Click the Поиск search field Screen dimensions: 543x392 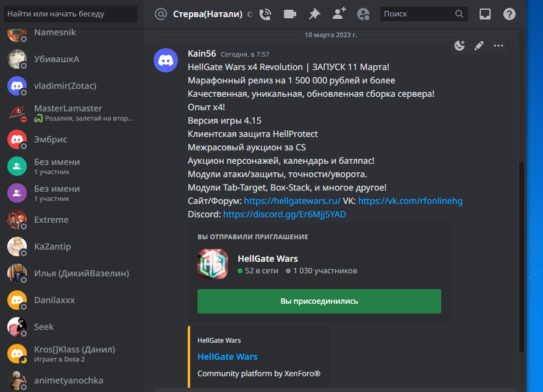(x=424, y=14)
